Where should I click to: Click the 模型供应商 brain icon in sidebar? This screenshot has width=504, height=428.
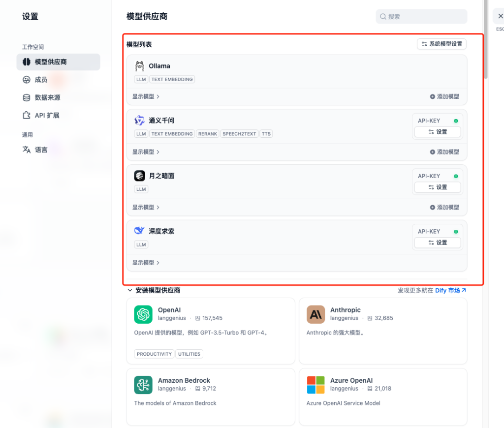[x=27, y=61]
